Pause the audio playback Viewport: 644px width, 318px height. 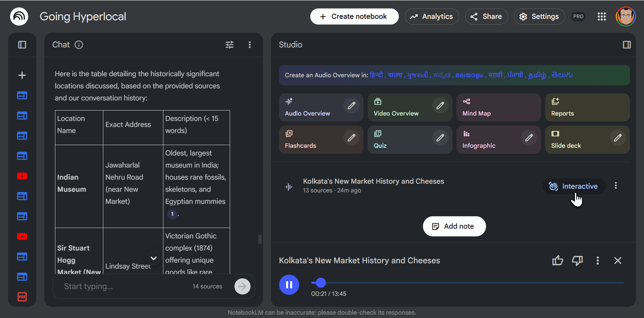click(x=289, y=285)
